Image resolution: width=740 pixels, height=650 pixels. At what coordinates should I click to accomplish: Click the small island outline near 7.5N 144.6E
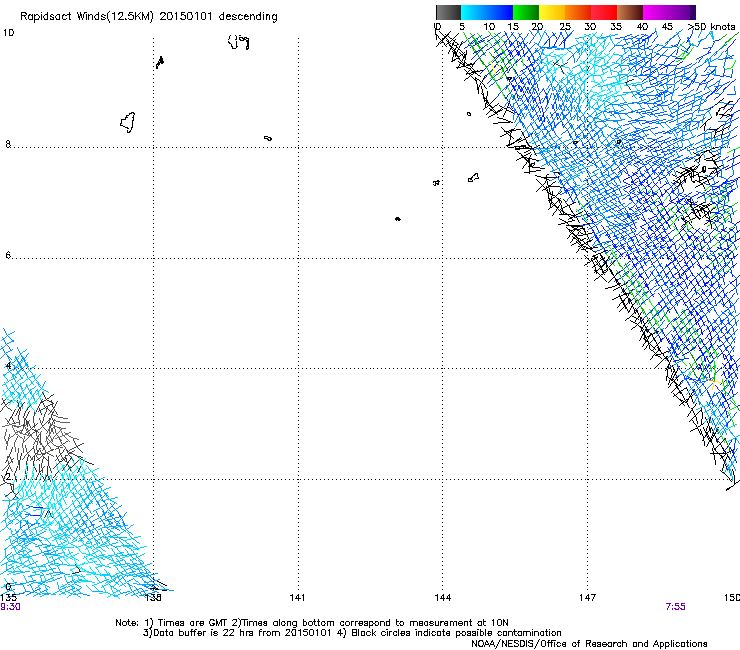[473, 177]
